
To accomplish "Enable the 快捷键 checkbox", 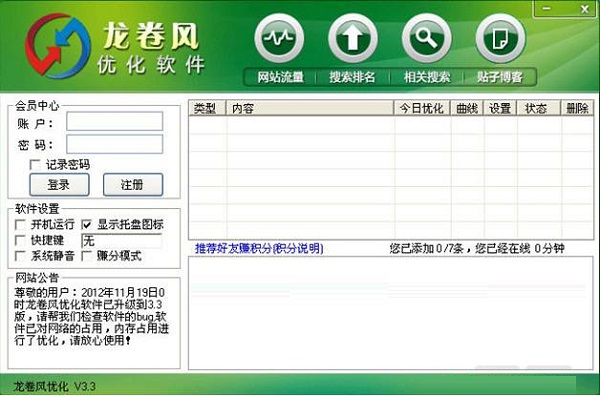I will point(20,240).
